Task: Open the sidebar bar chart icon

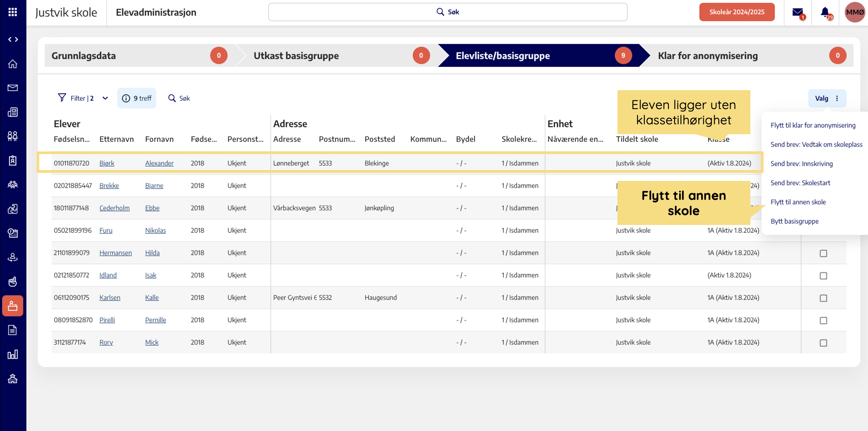Action: tap(13, 354)
